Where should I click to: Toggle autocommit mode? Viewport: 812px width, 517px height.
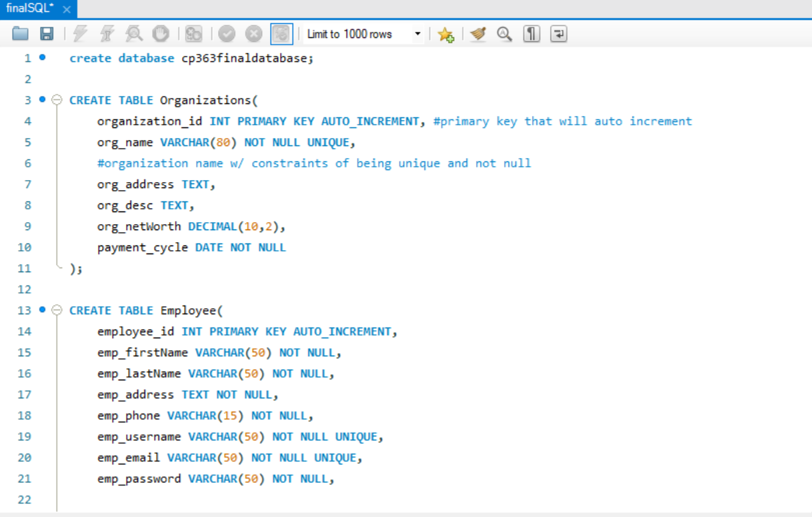pyautogui.click(x=281, y=33)
